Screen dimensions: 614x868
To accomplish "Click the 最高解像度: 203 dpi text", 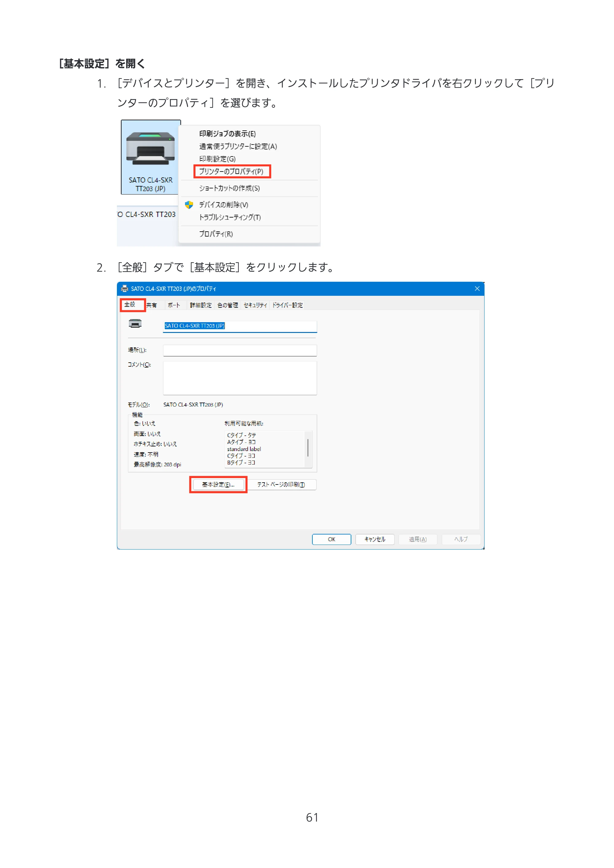I will (x=157, y=465).
